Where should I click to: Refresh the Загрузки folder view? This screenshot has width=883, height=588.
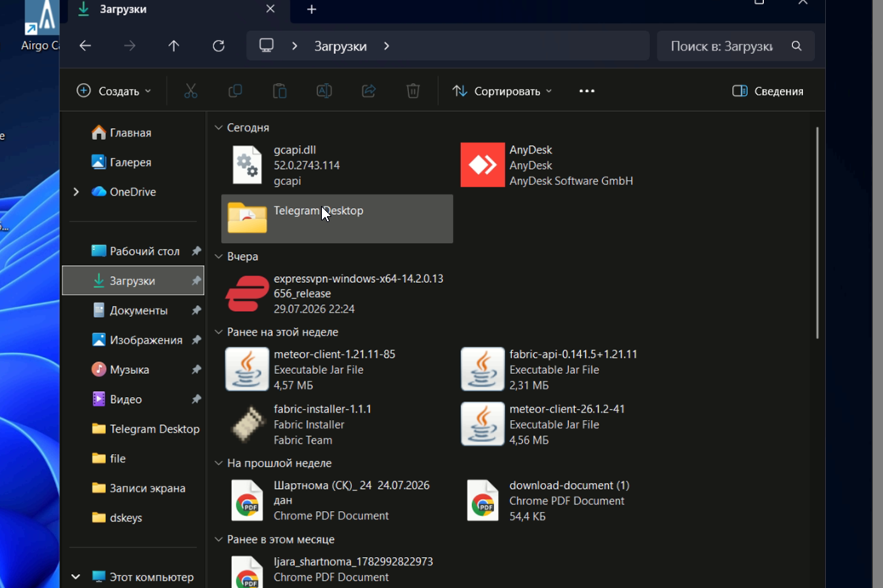[219, 46]
